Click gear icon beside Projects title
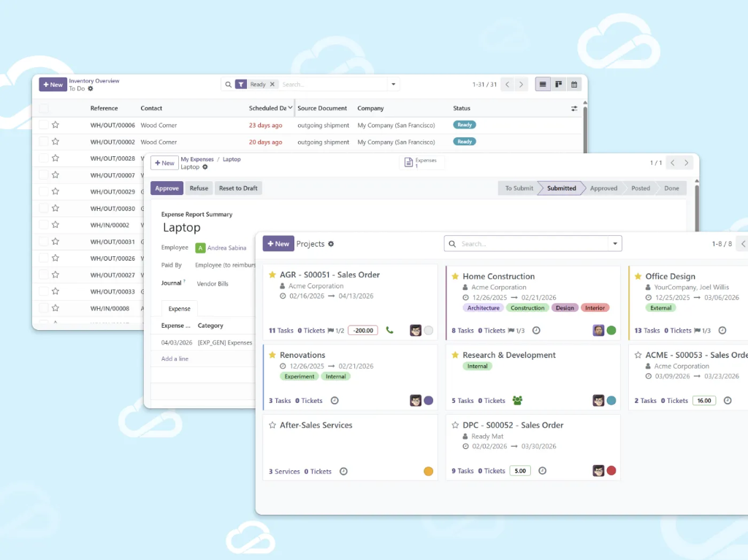 331,244
